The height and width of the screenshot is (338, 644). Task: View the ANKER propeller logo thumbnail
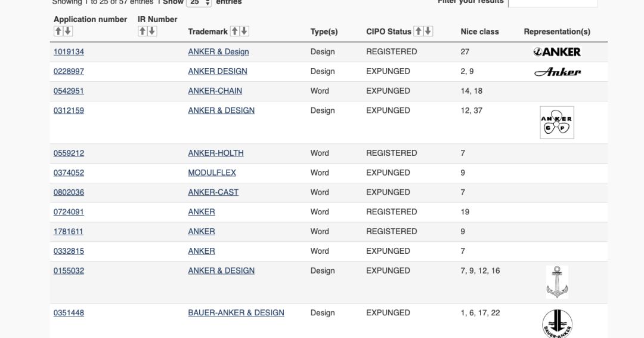[556, 122]
